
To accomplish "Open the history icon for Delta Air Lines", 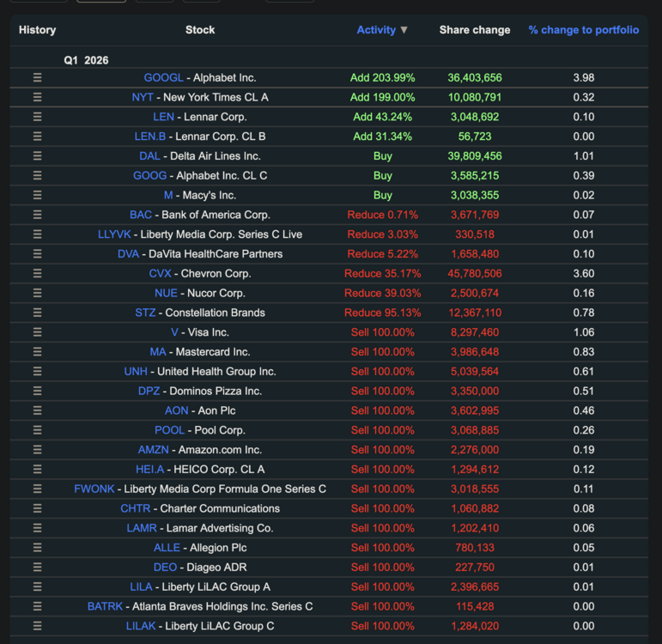I will click(x=37, y=155).
